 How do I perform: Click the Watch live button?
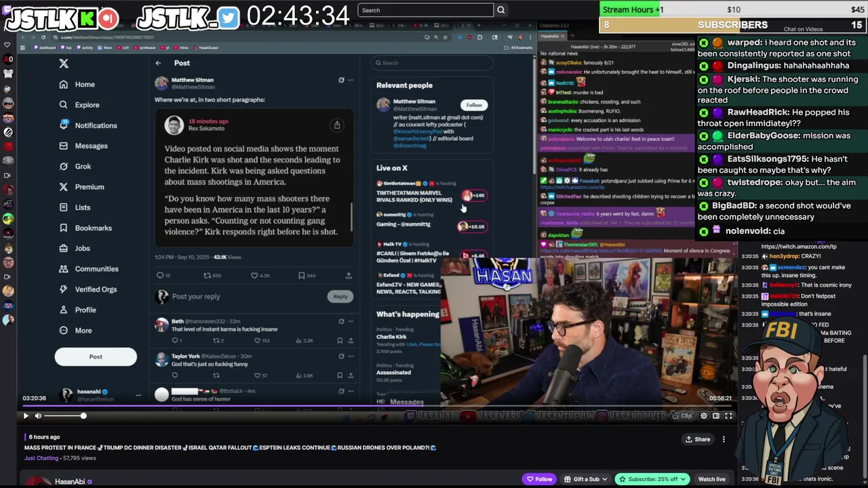[x=711, y=479]
